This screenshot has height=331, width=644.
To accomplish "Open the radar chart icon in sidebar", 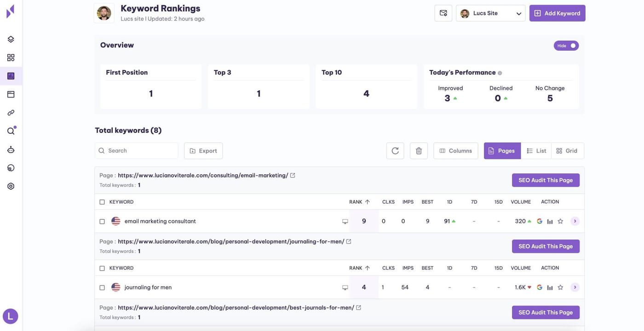I will click(11, 168).
